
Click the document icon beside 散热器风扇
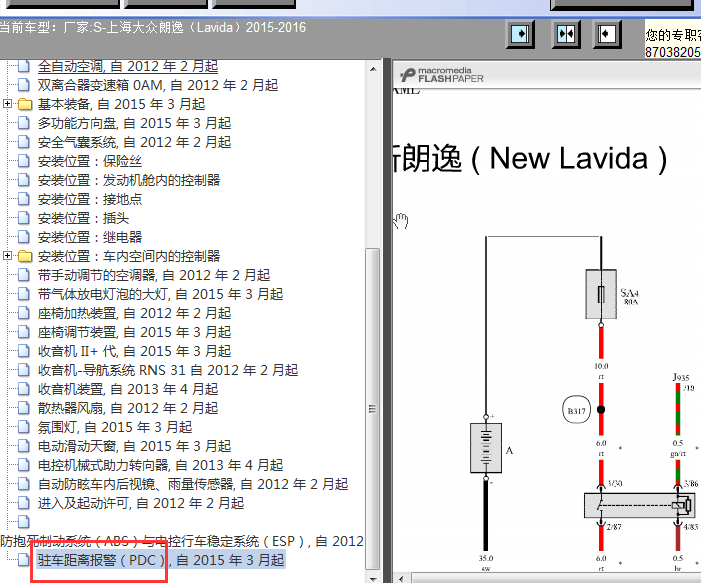[24, 408]
